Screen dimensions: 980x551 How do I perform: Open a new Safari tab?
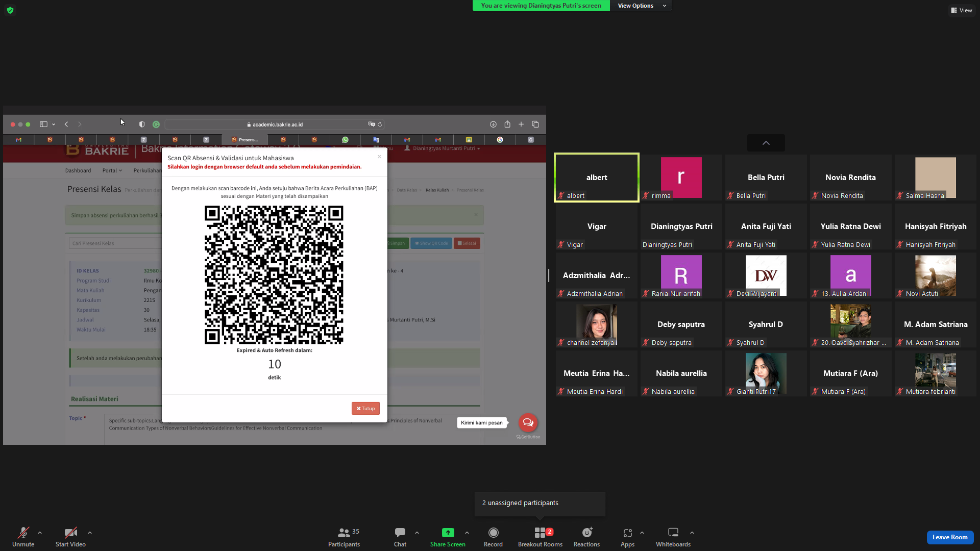pyautogui.click(x=521, y=124)
